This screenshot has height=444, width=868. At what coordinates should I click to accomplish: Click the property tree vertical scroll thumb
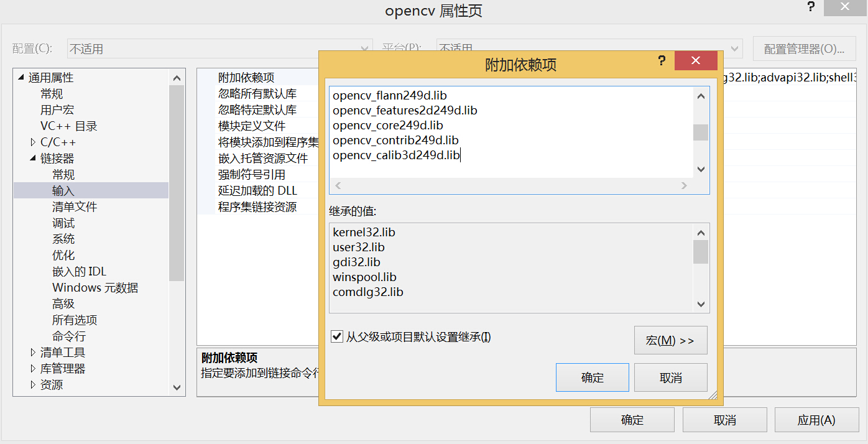point(177,183)
